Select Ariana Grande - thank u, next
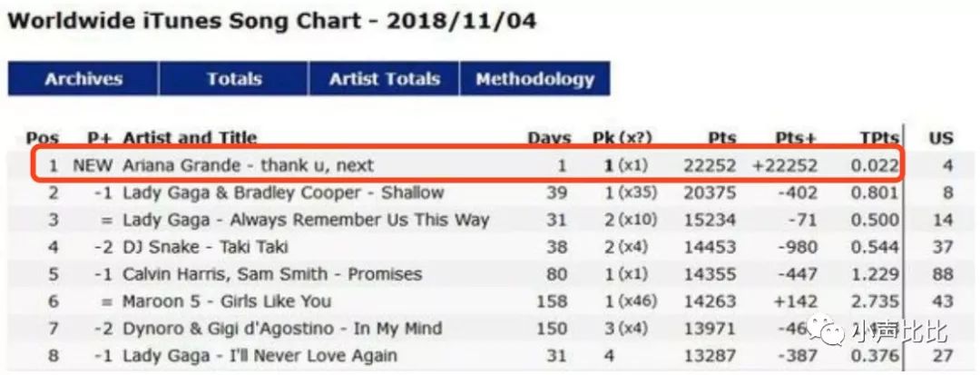Screen dimensions: 980x375 point(248,165)
